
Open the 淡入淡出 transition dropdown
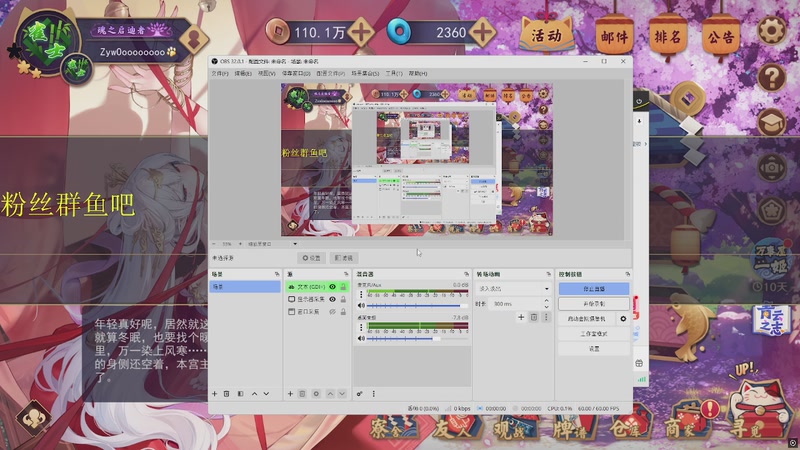pyautogui.click(x=513, y=289)
